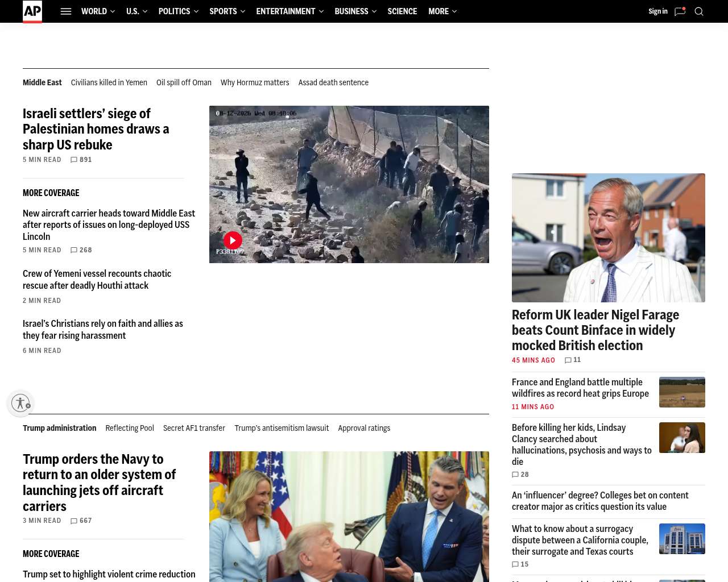Open comments for Trump Navy story (667)
Screen dimensions: 728x582
81,521
